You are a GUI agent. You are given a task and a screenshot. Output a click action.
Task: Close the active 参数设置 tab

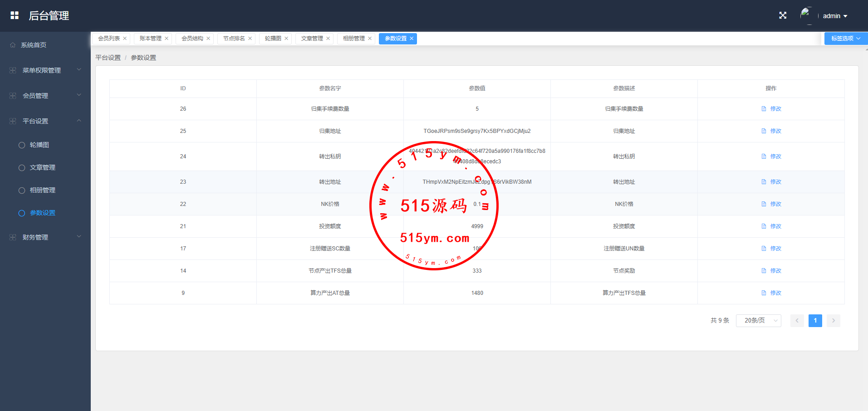click(x=412, y=39)
